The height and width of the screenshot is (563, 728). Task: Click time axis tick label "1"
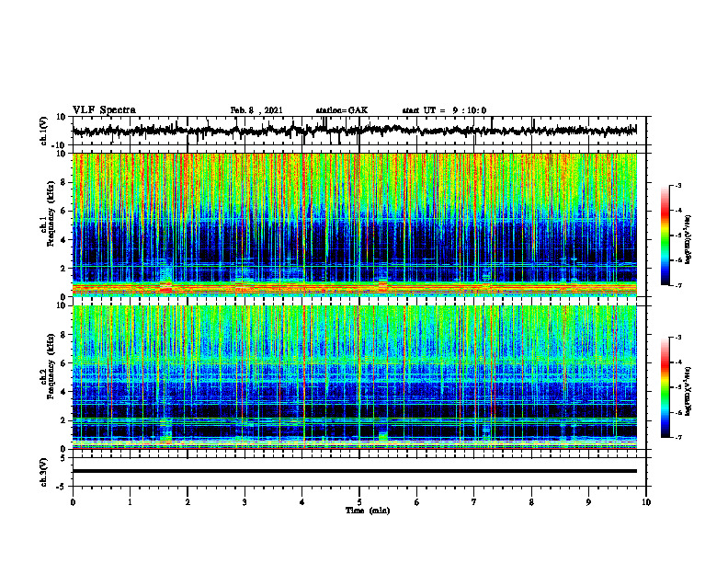pos(130,502)
